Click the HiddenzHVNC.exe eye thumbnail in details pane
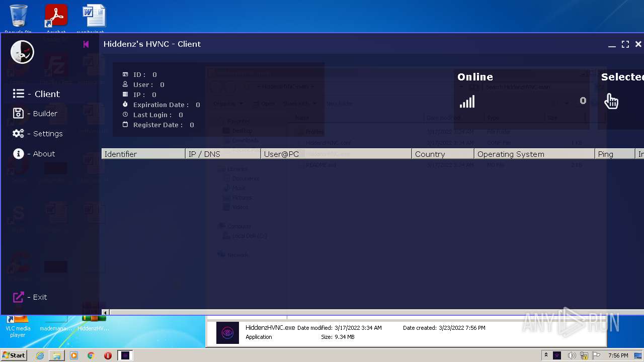 pyautogui.click(x=227, y=332)
